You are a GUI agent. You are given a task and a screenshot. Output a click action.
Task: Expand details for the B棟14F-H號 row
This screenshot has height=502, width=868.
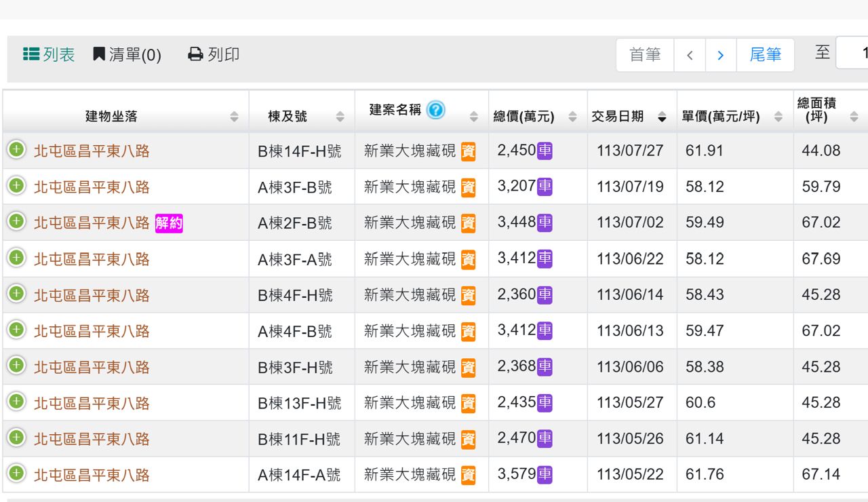16,149
